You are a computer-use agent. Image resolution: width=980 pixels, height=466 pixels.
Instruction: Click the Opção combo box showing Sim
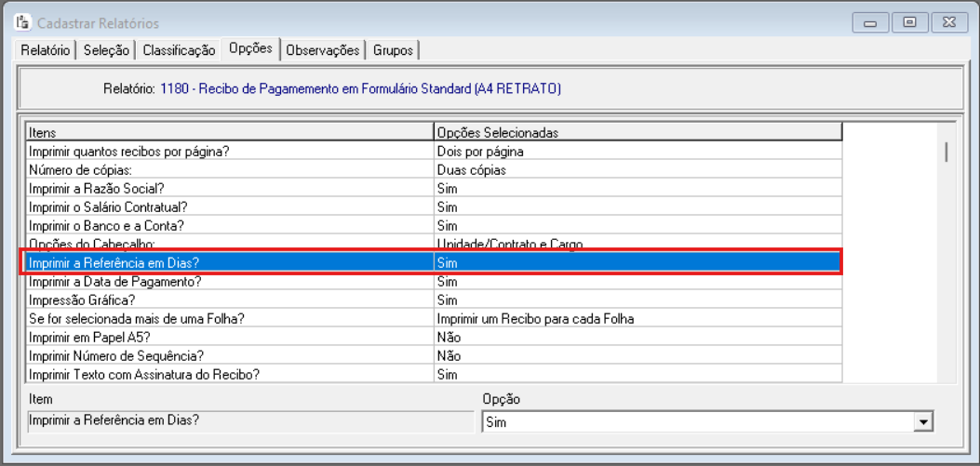pyautogui.click(x=698, y=422)
